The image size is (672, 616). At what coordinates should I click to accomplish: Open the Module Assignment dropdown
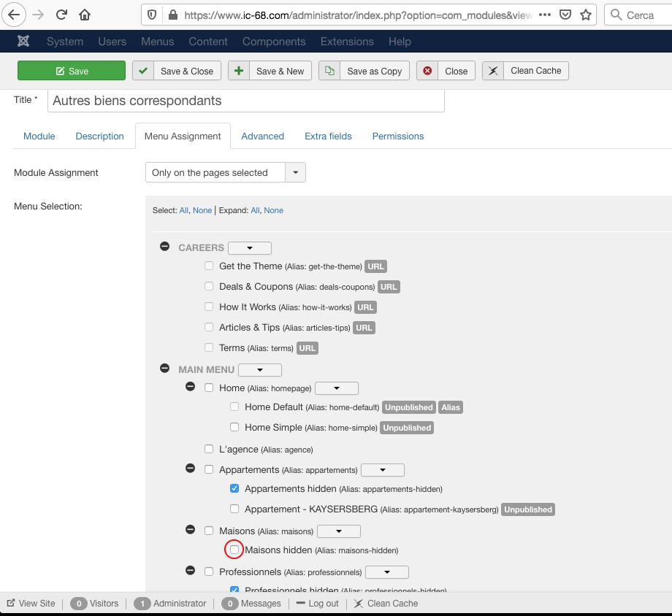point(226,172)
